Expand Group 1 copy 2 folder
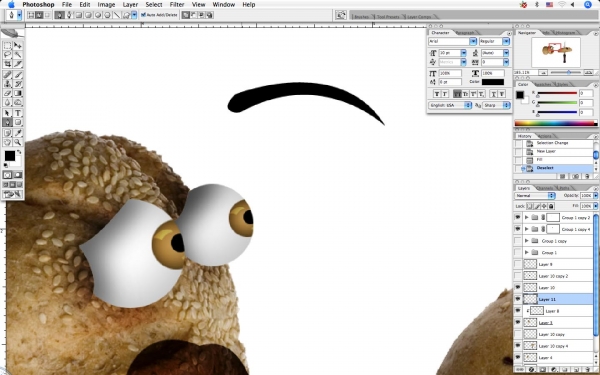 coord(527,217)
